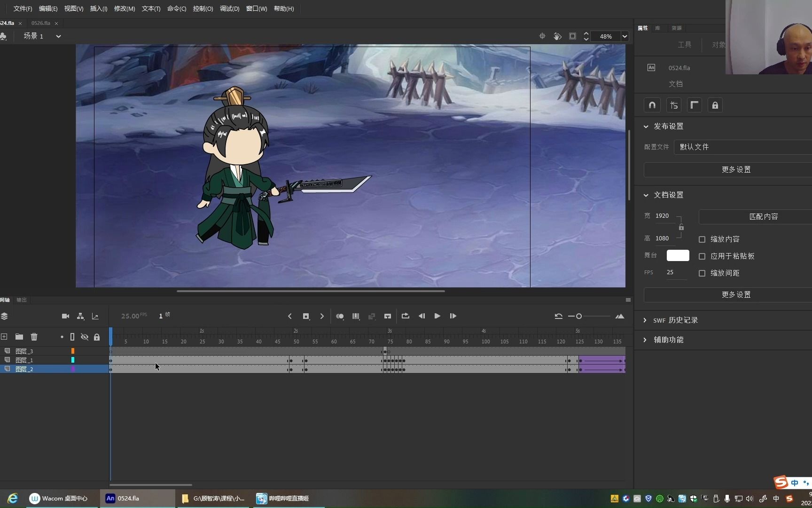Toggle link for width and height
812x508 pixels.
(681, 227)
